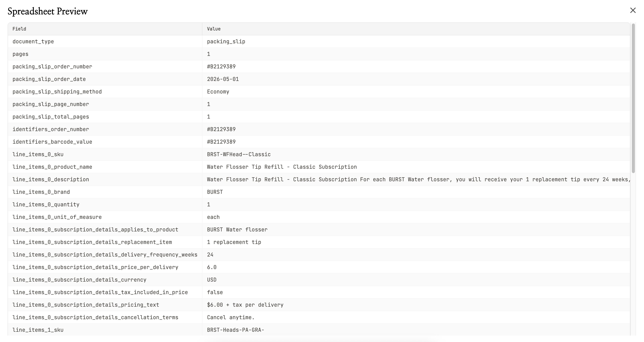Select #B2129389 in the identifiers_barcode_value row

coord(221,142)
